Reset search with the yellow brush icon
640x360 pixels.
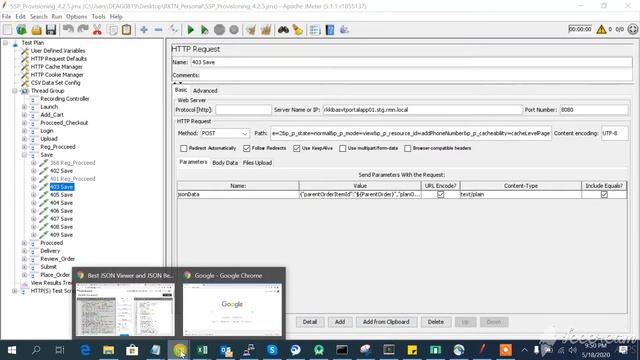pos(298,29)
